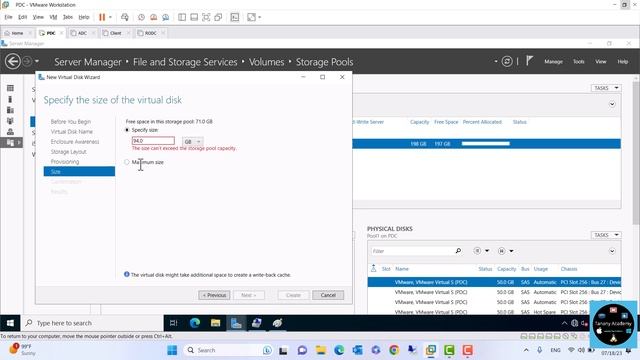The width and height of the screenshot is (640, 360).
Task: Enter full screen mode via toolbar icon
Action: pyautogui.click(x=206, y=17)
